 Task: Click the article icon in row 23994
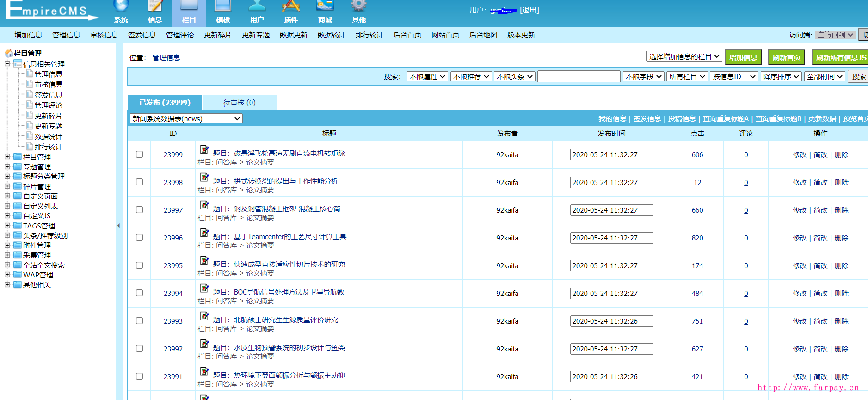tap(204, 288)
